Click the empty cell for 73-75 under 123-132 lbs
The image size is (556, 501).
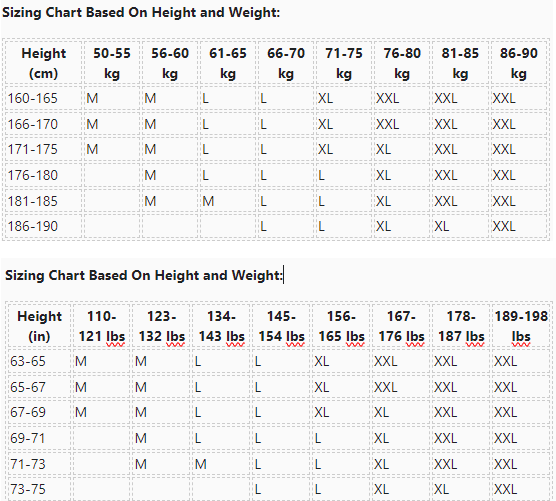click(x=161, y=489)
